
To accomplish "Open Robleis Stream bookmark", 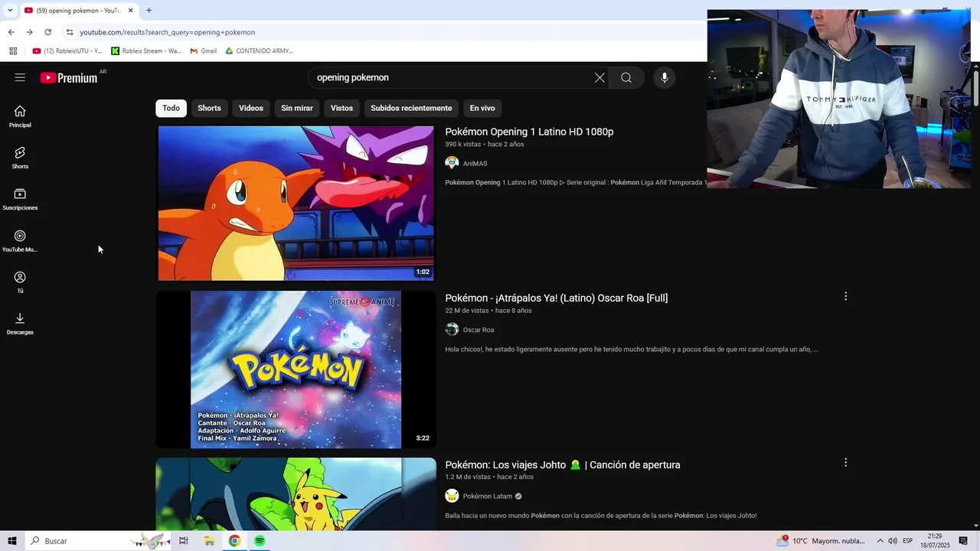I will click(146, 51).
